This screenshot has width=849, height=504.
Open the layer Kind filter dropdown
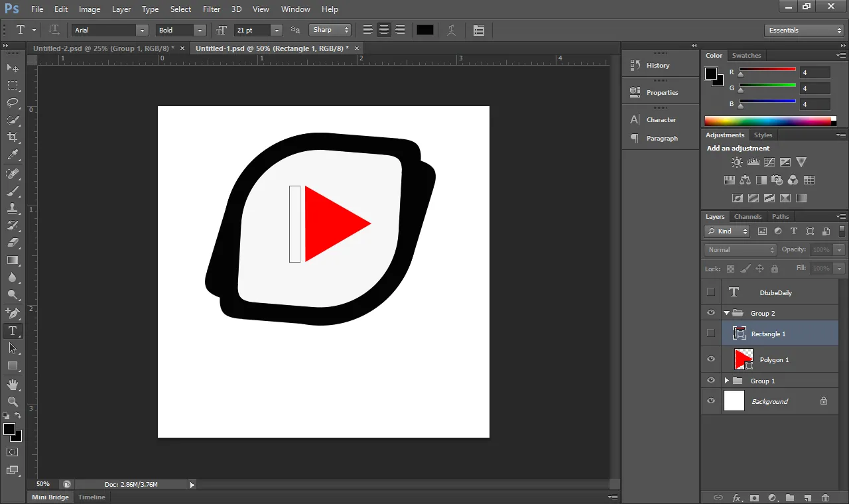pos(727,231)
